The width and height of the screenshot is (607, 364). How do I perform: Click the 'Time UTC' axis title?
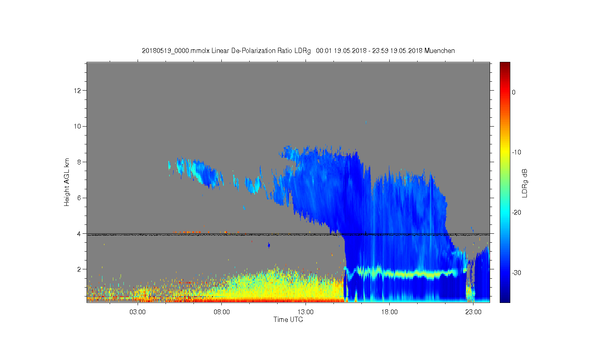[x=288, y=320]
